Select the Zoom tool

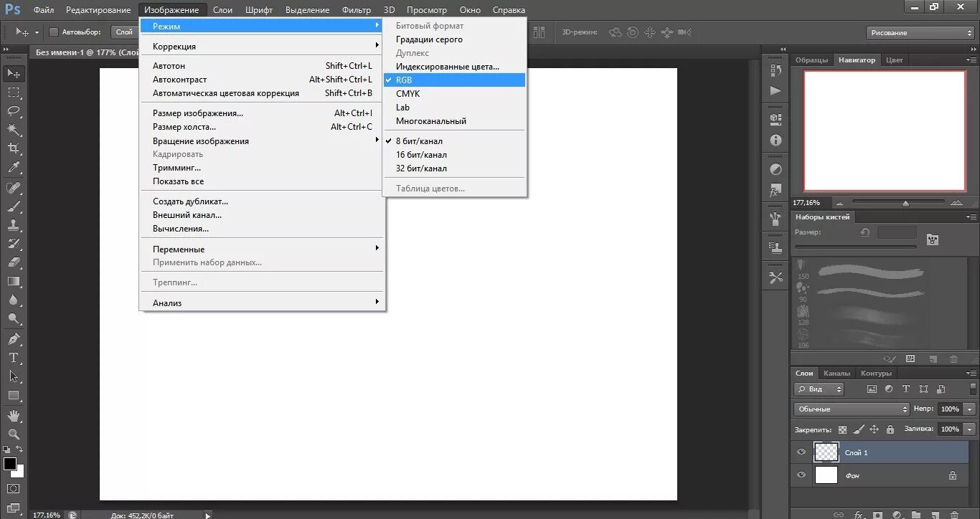pyautogui.click(x=14, y=434)
